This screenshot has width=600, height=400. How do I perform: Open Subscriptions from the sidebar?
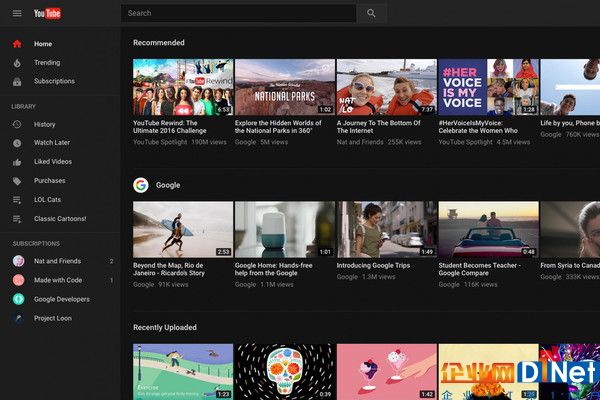54,81
